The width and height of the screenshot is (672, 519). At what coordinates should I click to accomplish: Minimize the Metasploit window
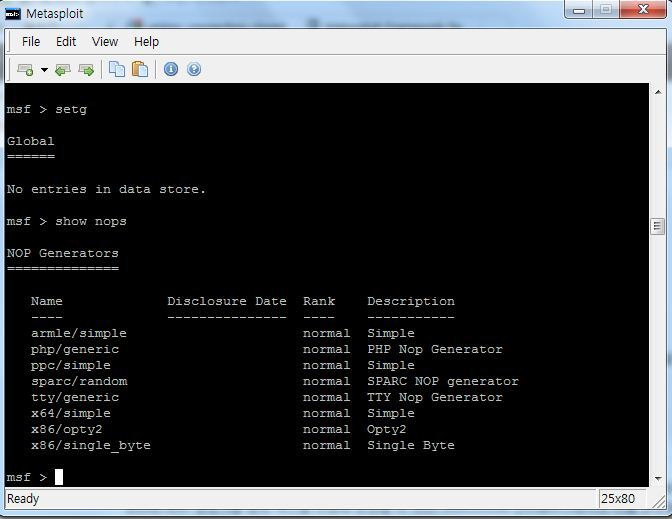tap(579, 10)
